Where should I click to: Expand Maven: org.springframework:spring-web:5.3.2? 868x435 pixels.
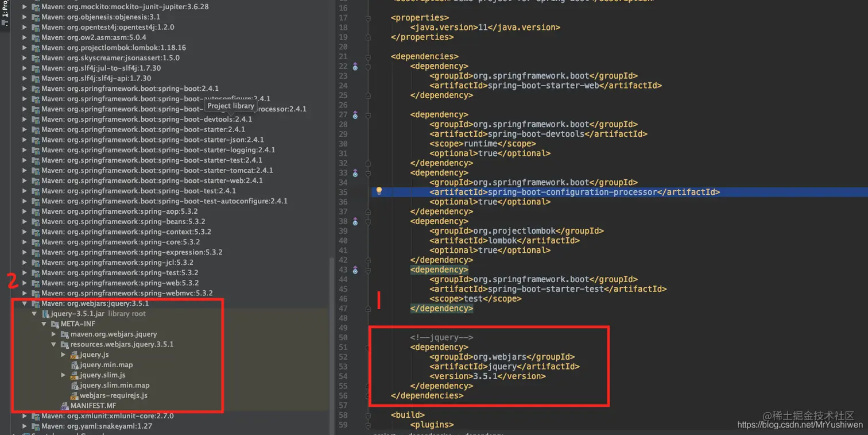click(x=25, y=283)
